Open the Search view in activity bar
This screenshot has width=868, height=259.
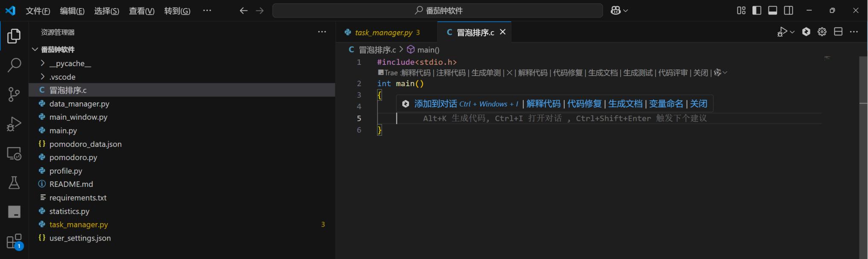pyautogui.click(x=14, y=65)
